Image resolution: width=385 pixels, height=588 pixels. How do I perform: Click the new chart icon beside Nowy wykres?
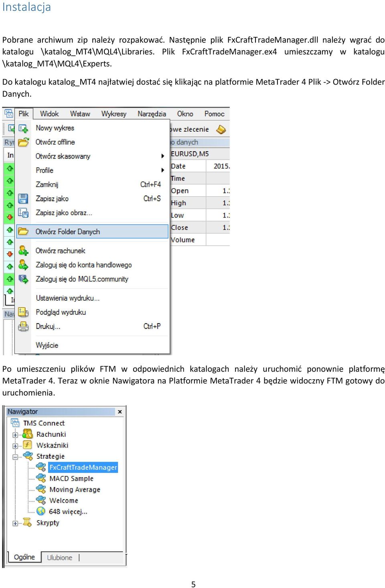23,128
